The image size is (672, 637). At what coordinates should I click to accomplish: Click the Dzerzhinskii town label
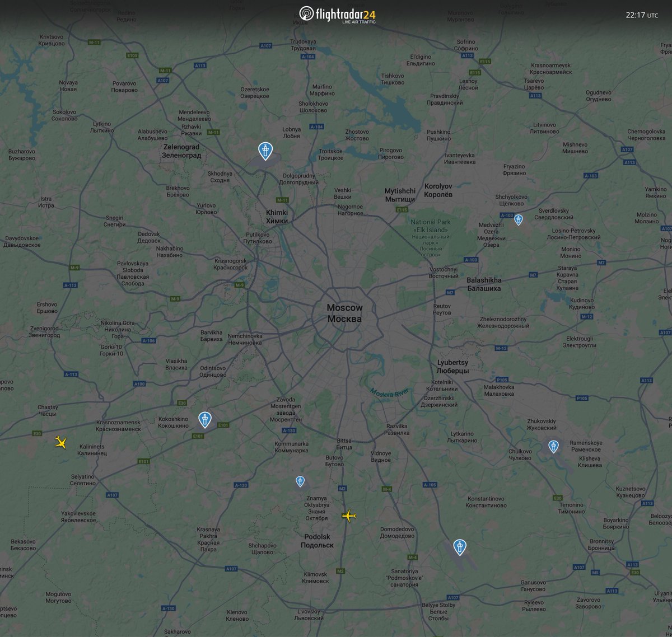pos(438,401)
